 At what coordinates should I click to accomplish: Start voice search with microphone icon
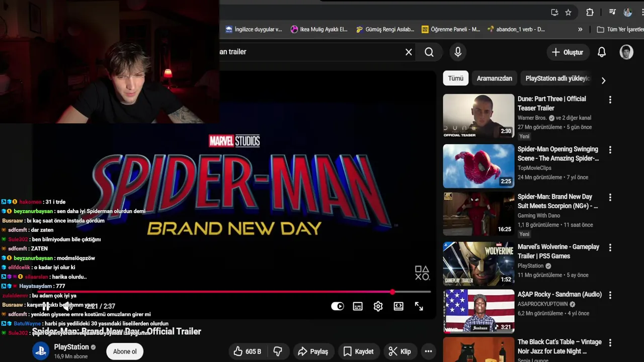click(458, 52)
